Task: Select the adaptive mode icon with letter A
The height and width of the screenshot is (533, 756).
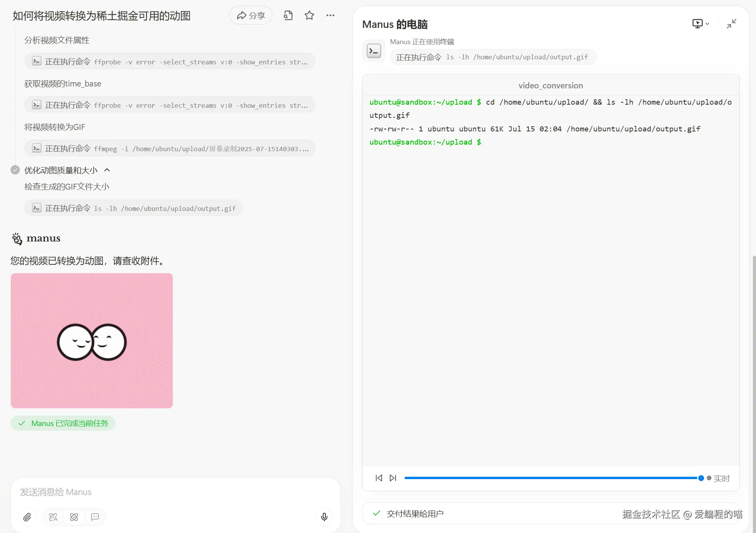Action: click(53, 517)
